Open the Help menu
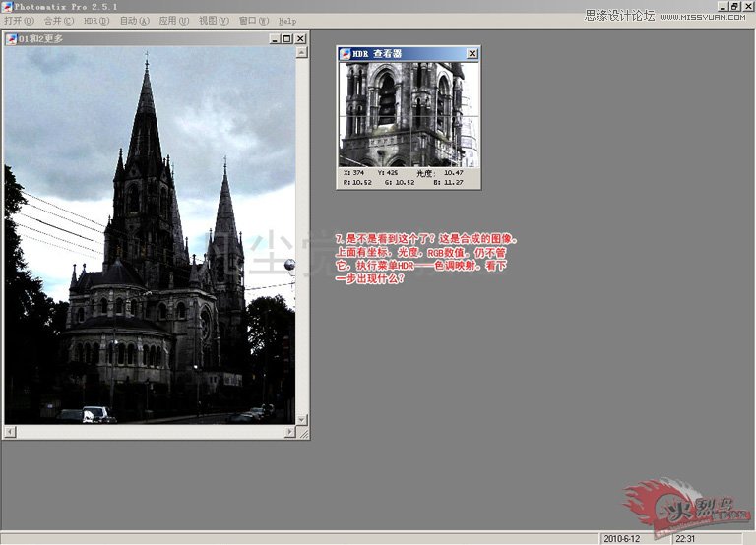 [287, 21]
